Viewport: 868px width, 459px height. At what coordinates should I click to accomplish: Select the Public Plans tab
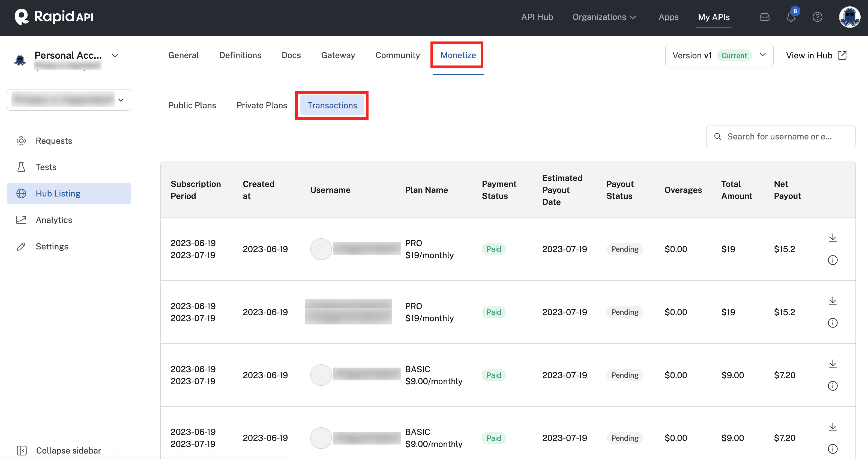coord(192,105)
